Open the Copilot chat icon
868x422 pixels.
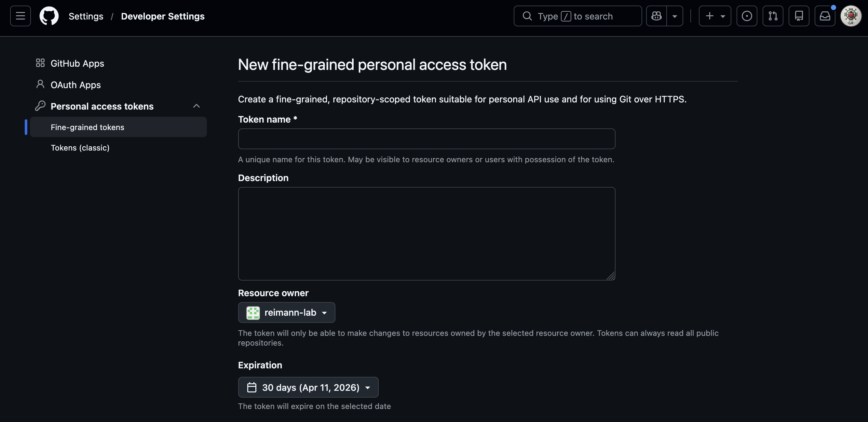coord(656,16)
